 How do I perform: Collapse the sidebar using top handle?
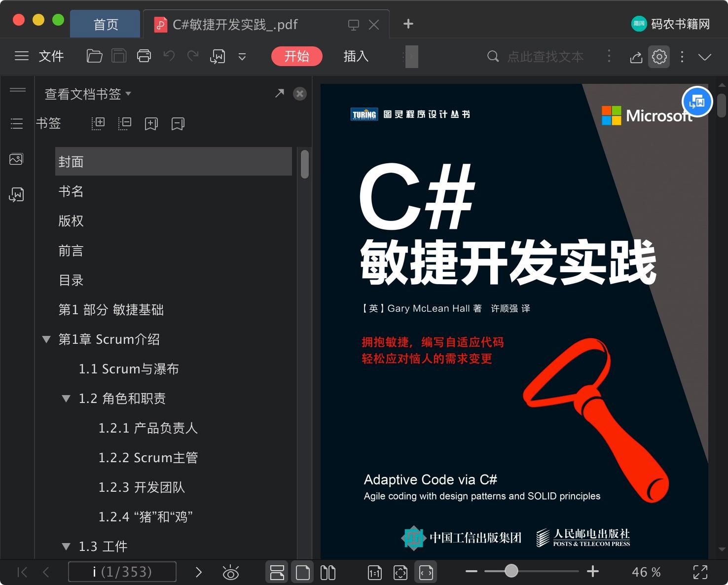tap(18, 90)
